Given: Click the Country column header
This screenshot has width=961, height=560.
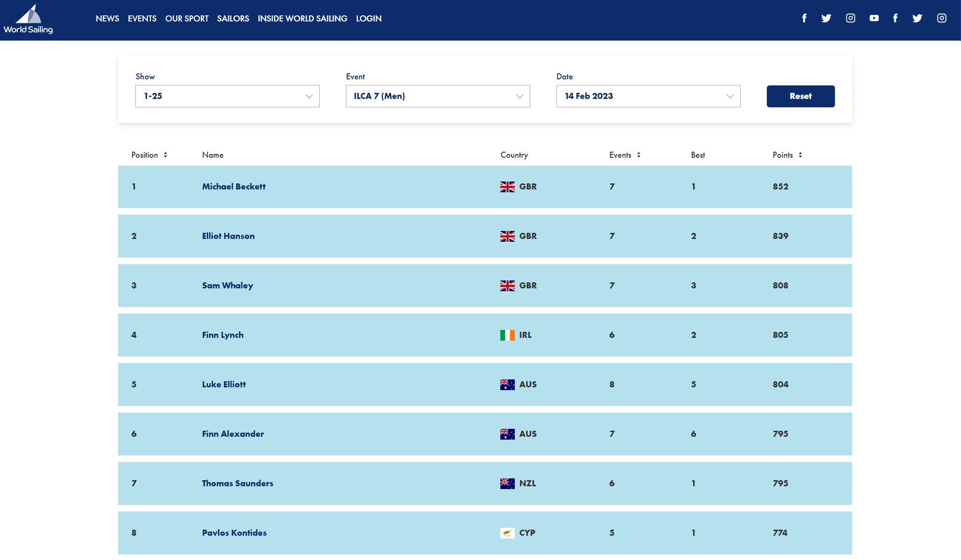Looking at the screenshot, I should [x=514, y=155].
